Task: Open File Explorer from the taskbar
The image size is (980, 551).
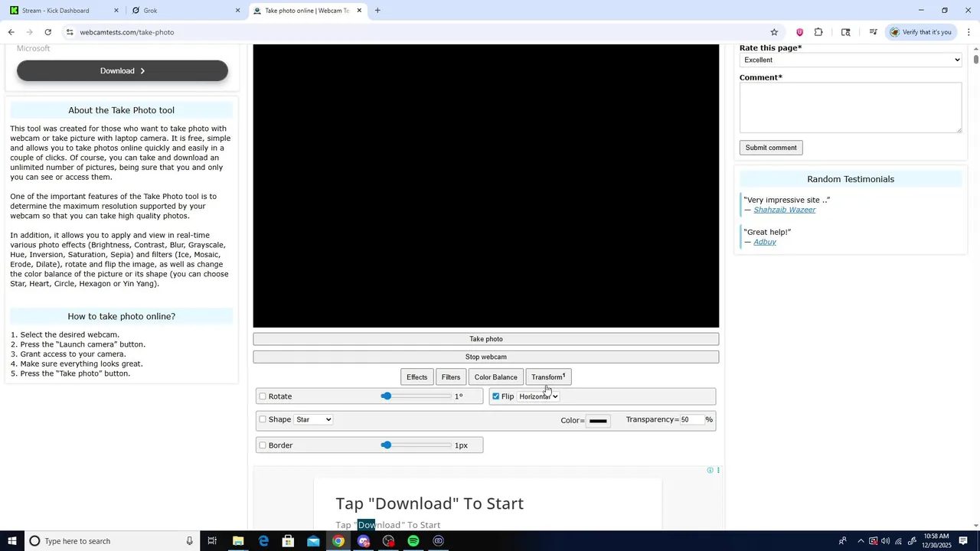Action: (238, 541)
